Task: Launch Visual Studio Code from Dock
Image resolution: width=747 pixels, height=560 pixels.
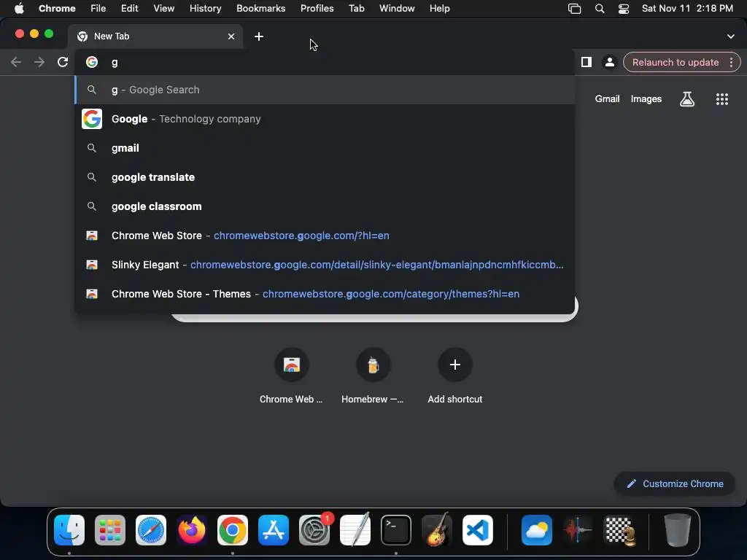Action: [x=477, y=529]
